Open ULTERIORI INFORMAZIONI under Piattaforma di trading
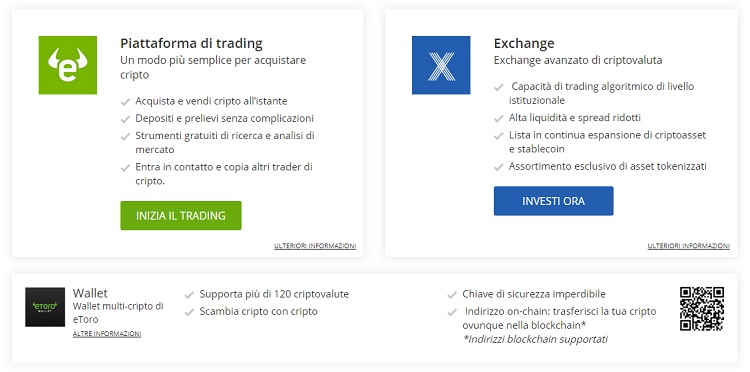 click(315, 246)
